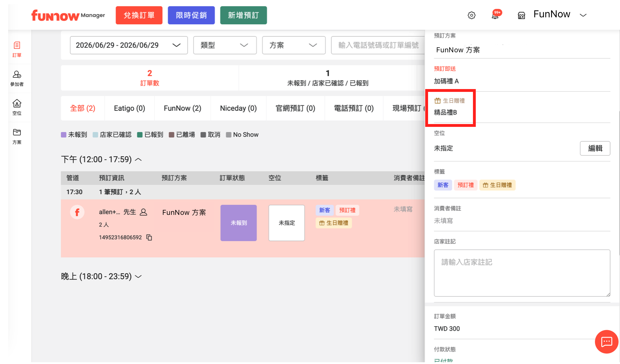Click the 未報到 status button in row

(239, 223)
